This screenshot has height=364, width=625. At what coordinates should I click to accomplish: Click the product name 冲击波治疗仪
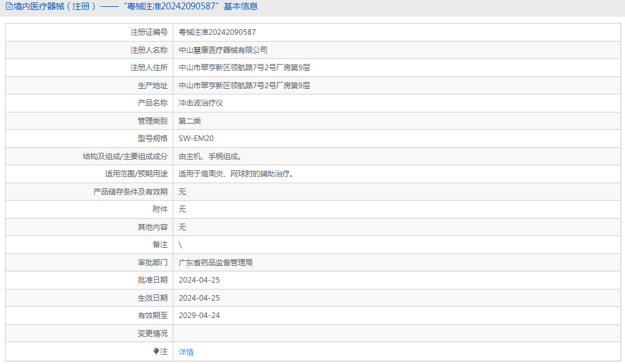(x=201, y=103)
